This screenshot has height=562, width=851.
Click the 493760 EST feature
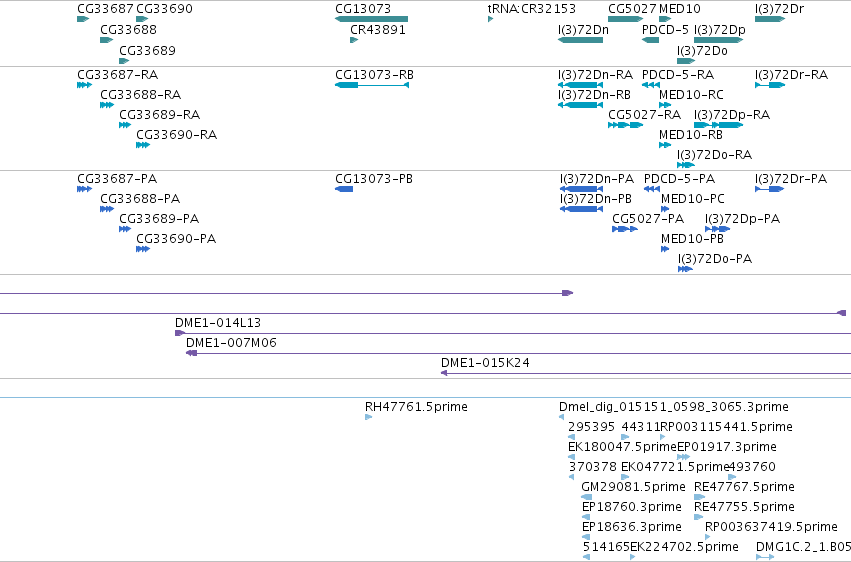tap(732, 477)
